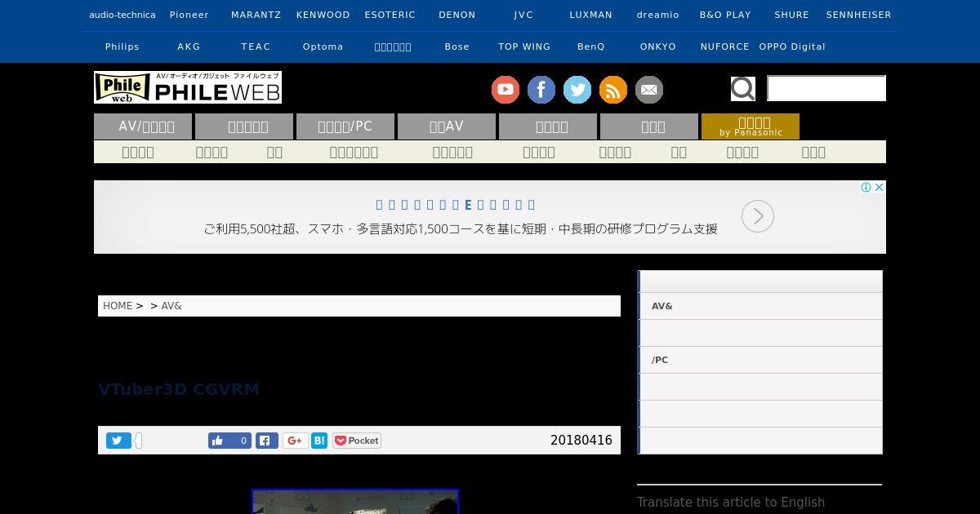The height and width of the screenshot is (514, 980).
Task: Go to HOME in breadcrumb
Action: [x=118, y=306]
